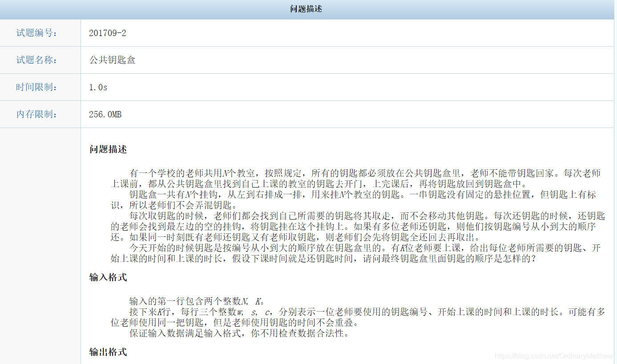Click the line starting 今天开始的时候钥匙
617x364 pixels.
(x=365, y=248)
